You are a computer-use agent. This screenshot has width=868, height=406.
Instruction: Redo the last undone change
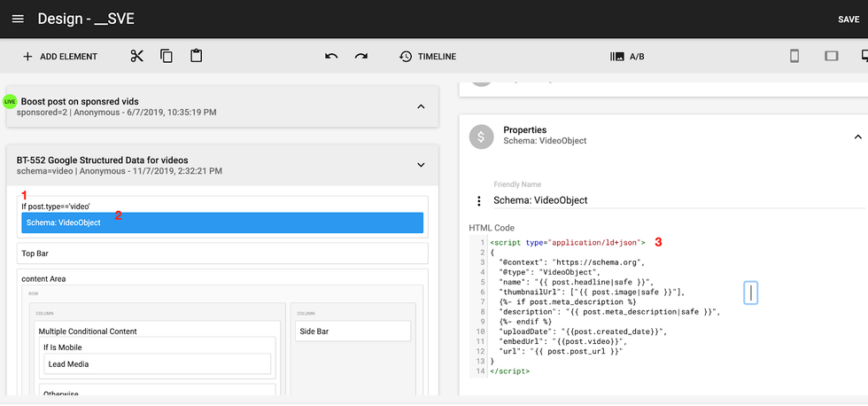pyautogui.click(x=361, y=56)
